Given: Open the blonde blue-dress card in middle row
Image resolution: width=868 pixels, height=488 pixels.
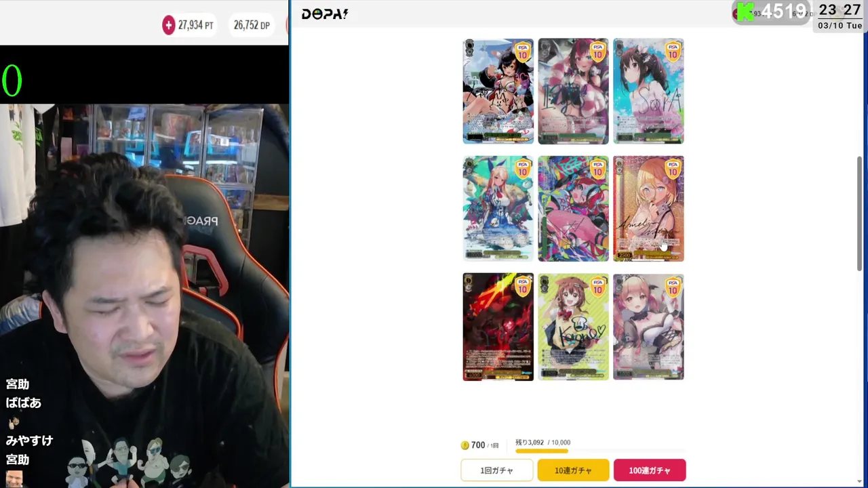Looking at the screenshot, I should click(498, 209).
